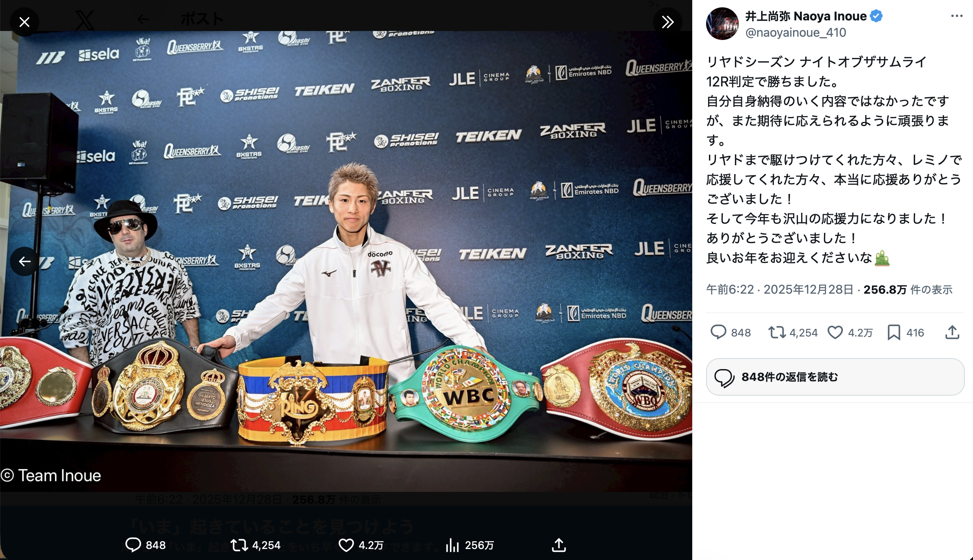The width and height of the screenshot is (973, 560).
Task: Open the post timestamp 午前6:22 link
Action: click(730, 290)
